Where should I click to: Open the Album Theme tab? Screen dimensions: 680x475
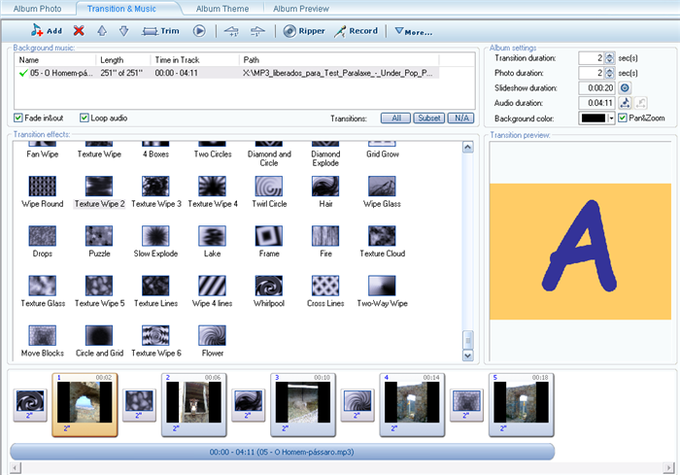tap(222, 9)
